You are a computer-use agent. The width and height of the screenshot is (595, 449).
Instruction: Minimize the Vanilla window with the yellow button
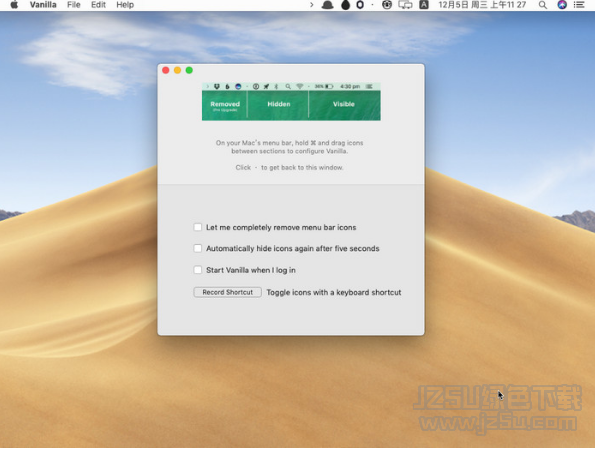(178, 70)
